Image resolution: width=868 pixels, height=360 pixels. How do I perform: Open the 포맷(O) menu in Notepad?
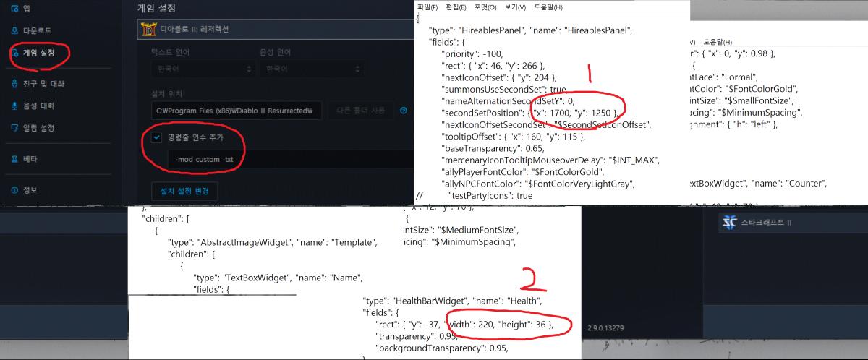485,7
